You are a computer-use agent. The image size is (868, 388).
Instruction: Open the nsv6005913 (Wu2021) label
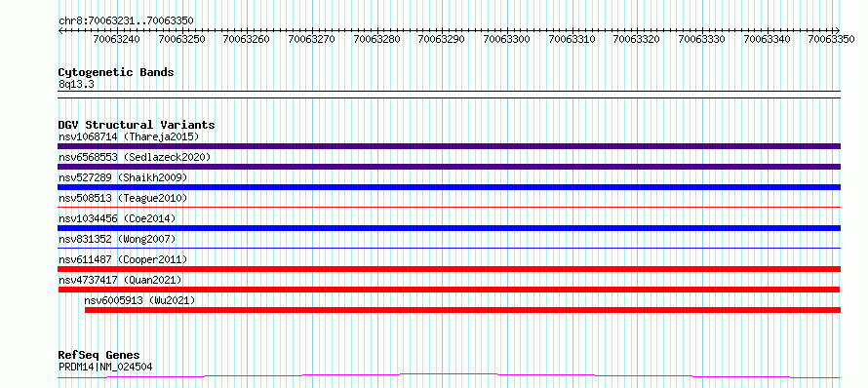[x=140, y=300]
